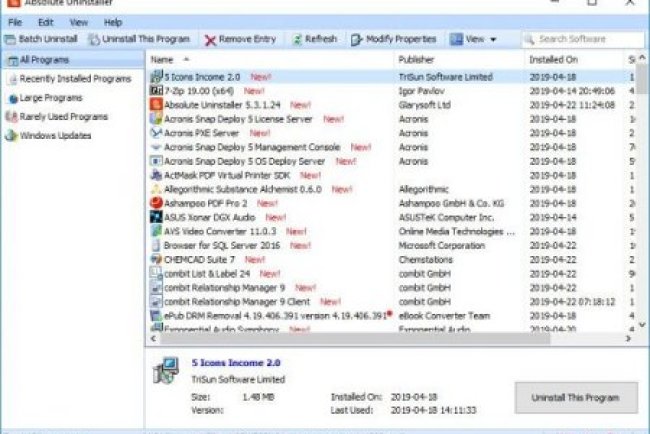Image resolution: width=650 pixels, height=434 pixels.
Task: Click the 5 Icons Income 2.0 row icon
Action: pos(156,77)
